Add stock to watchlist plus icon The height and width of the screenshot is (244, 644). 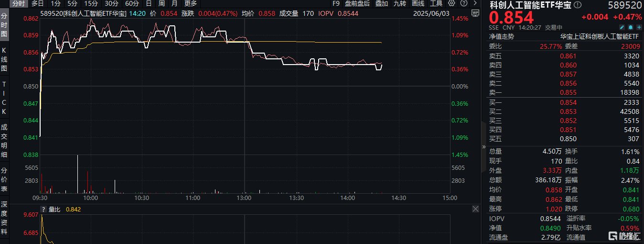click(x=639, y=28)
